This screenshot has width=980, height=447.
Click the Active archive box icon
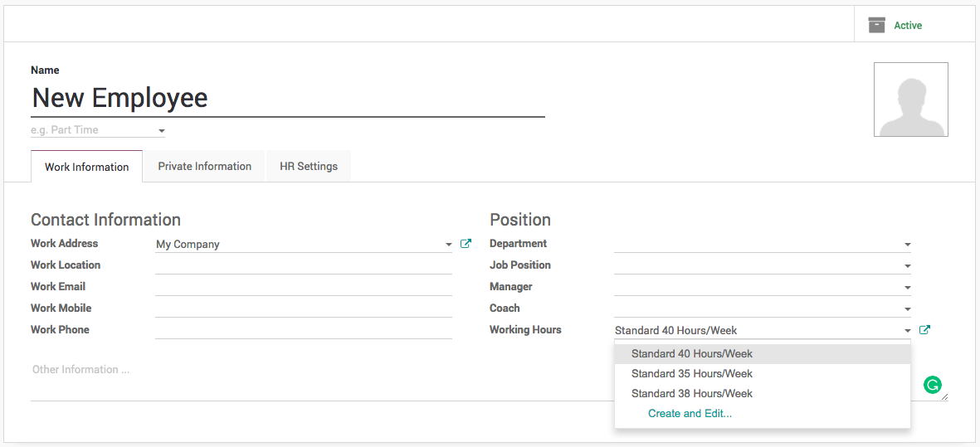[x=876, y=25]
